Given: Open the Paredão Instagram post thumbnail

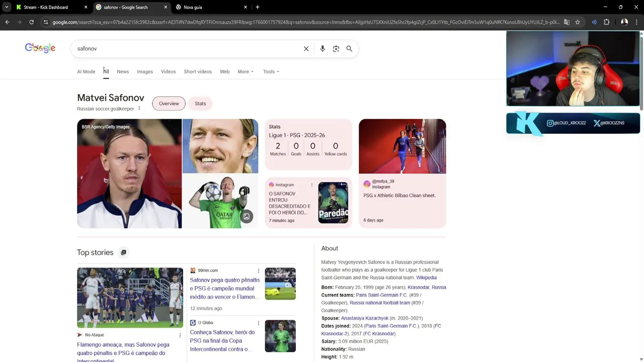Looking at the screenshot, I should tap(333, 203).
